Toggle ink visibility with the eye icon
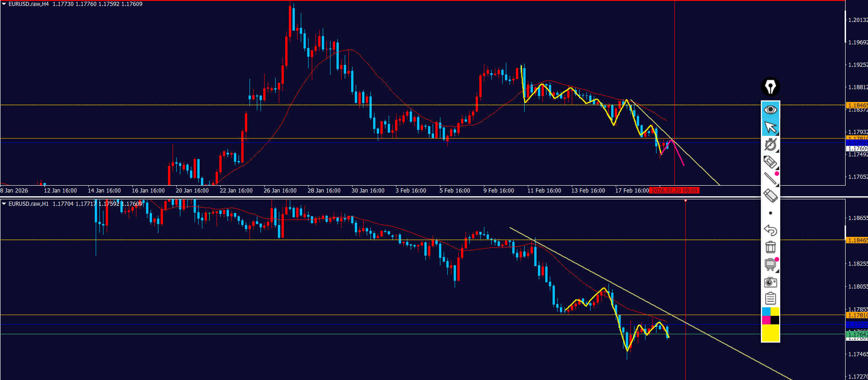 coord(770,110)
